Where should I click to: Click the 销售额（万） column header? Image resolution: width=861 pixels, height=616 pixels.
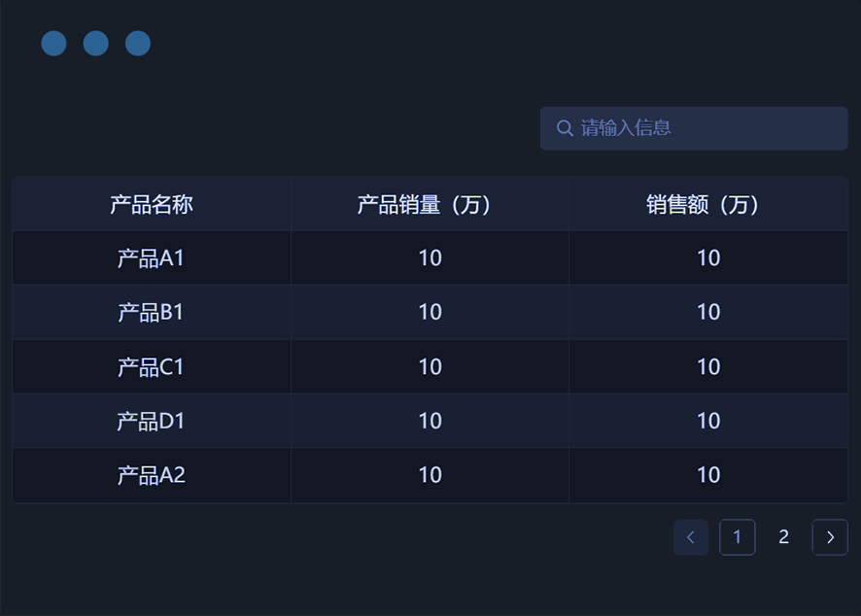pos(707,204)
